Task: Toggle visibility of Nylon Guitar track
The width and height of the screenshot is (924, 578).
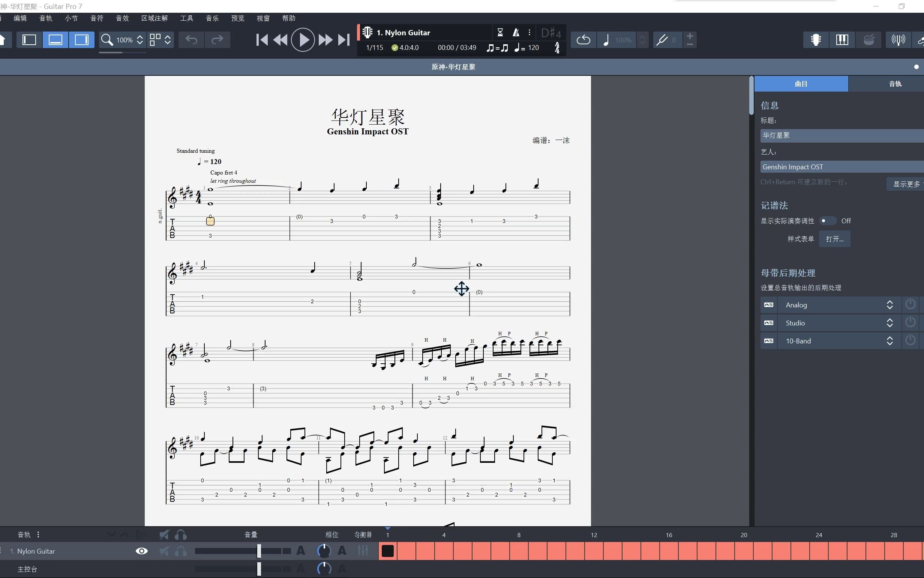Action: pos(142,551)
